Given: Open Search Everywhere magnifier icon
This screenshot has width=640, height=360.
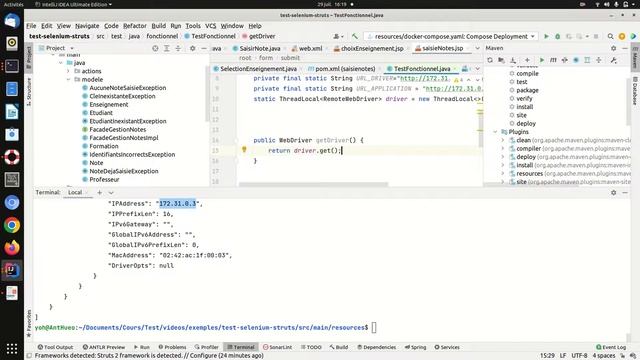Looking at the screenshot, I should click(610, 36).
